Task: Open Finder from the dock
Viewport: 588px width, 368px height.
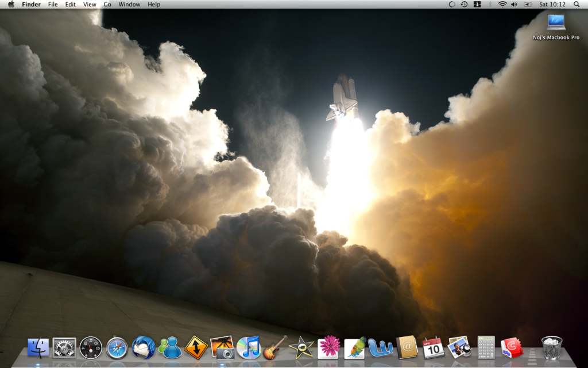Action: pos(38,348)
